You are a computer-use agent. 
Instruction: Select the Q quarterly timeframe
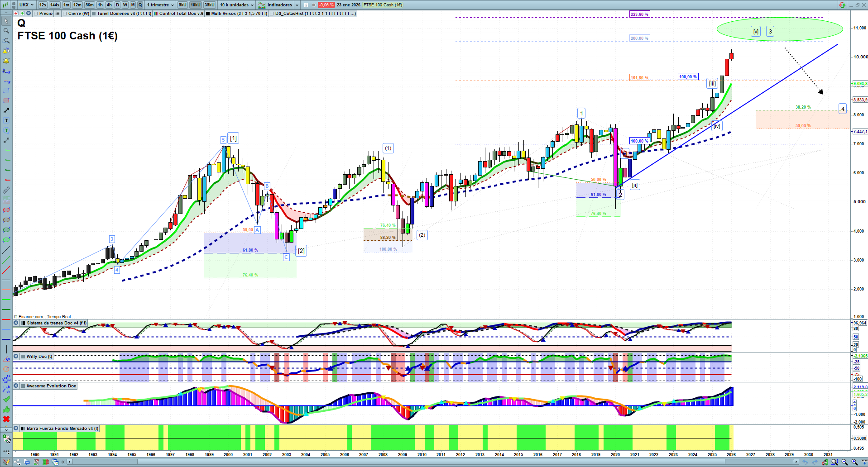coord(140,5)
